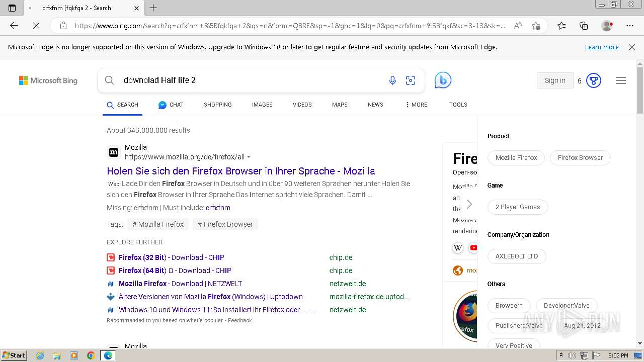Go to Microsoft Bing home logo

point(48,80)
